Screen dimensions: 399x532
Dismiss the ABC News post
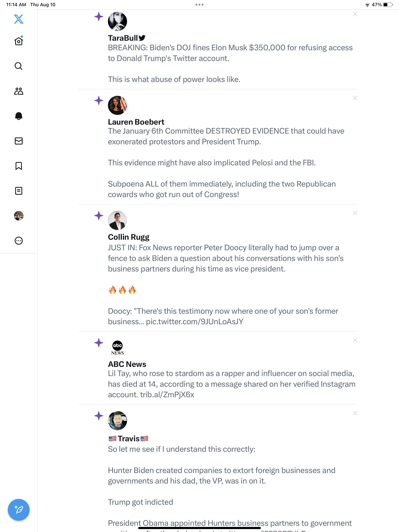click(355, 340)
